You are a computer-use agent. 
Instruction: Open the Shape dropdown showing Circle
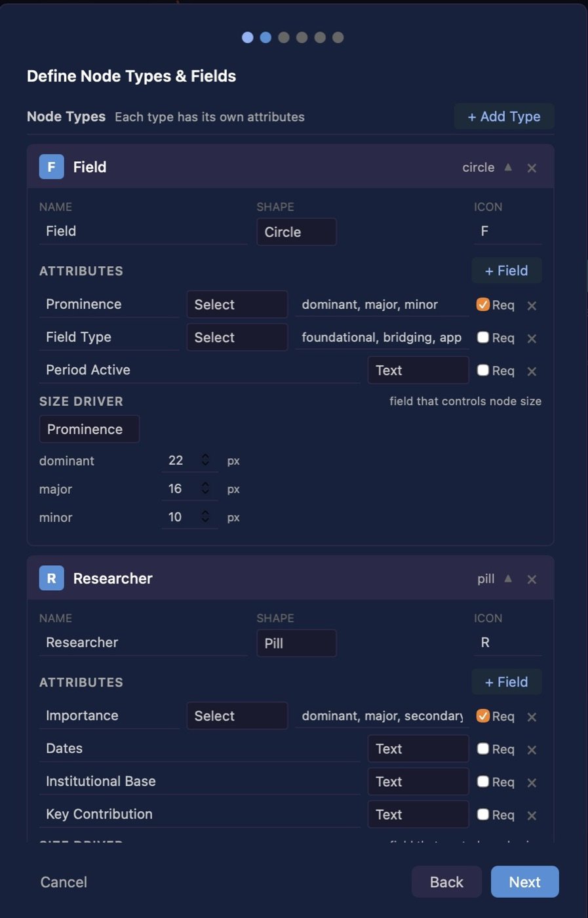296,231
